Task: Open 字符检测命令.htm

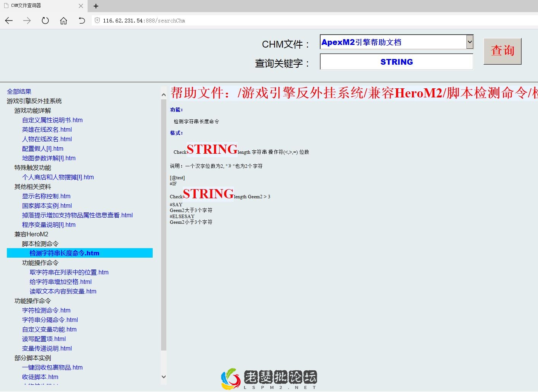Action: click(x=46, y=310)
